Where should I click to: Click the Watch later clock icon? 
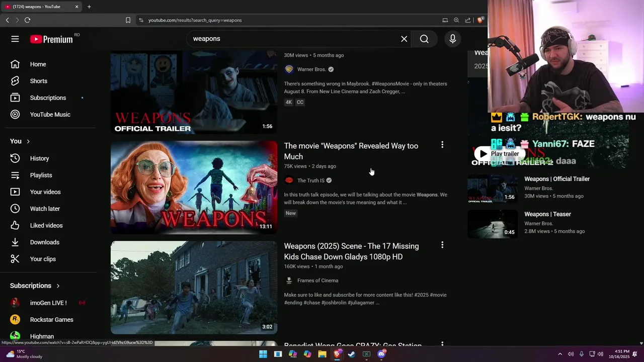pyautogui.click(x=15, y=209)
